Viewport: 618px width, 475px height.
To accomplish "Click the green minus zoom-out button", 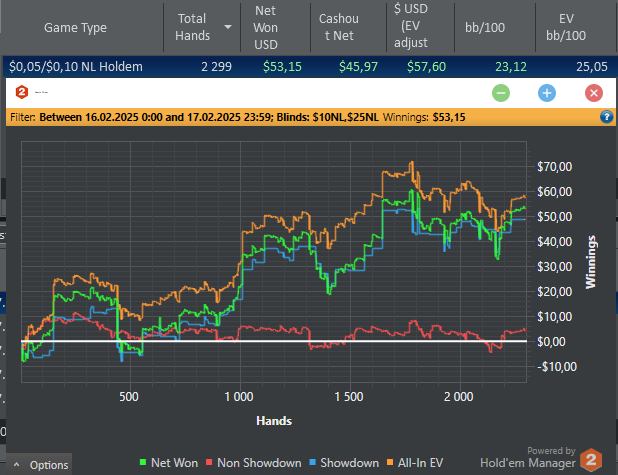I will [501, 93].
